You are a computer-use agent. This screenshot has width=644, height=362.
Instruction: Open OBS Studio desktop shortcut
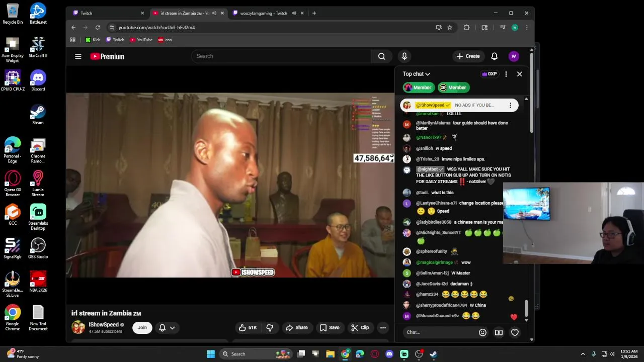point(38,248)
